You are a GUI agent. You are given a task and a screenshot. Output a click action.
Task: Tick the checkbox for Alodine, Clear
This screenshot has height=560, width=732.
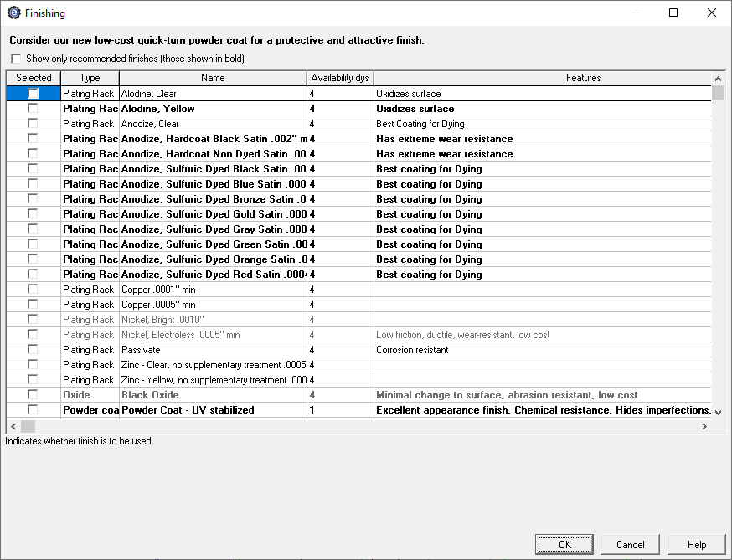pyautogui.click(x=34, y=94)
